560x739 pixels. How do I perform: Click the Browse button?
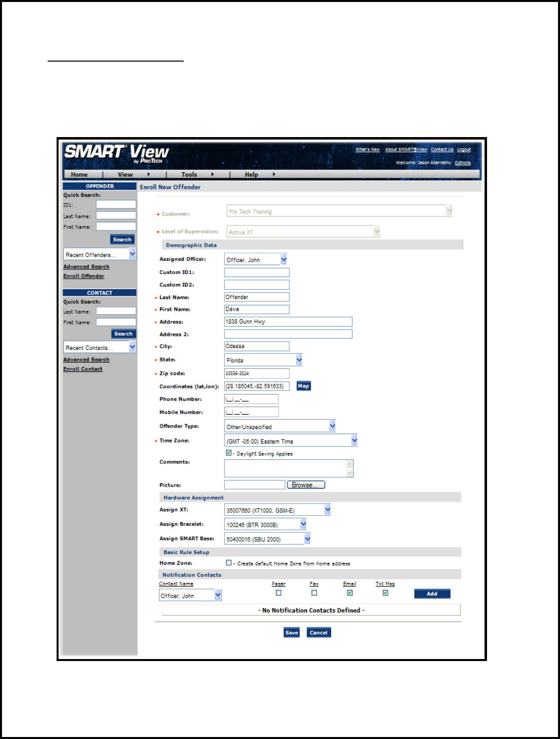click(306, 485)
